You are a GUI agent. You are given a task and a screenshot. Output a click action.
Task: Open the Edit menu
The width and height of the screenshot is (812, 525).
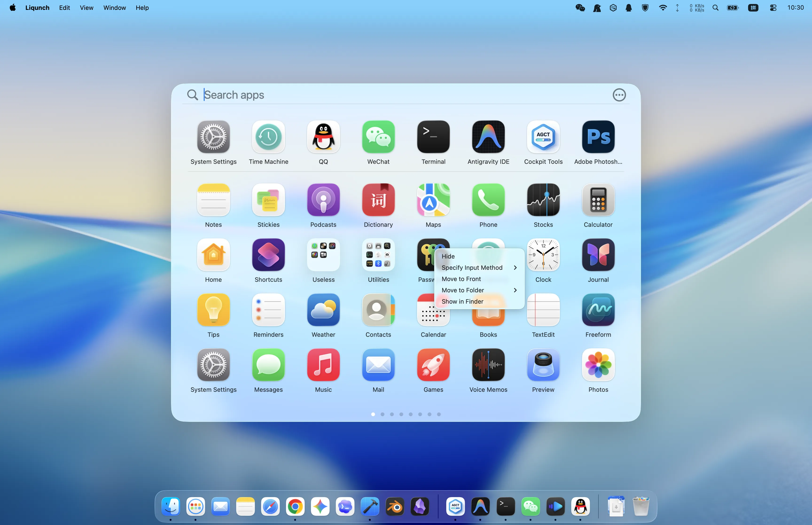point(64,8)
